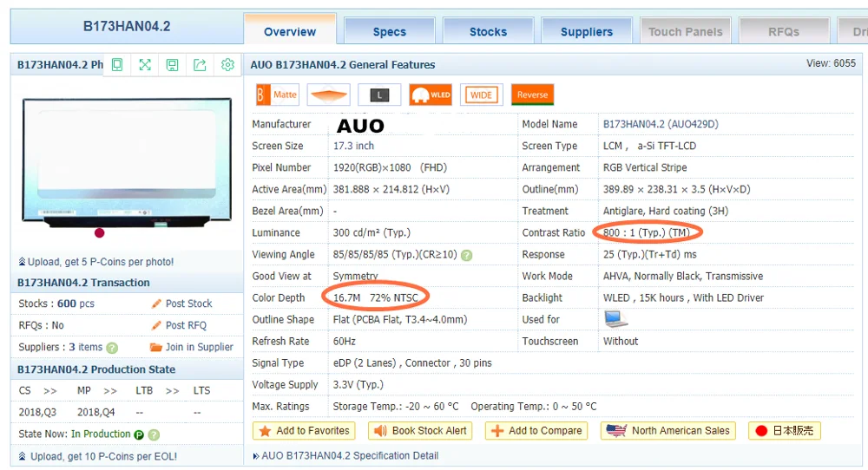868x470 pixels.
Task: Click the Matte surface feature icon
Action: (278, 95)
